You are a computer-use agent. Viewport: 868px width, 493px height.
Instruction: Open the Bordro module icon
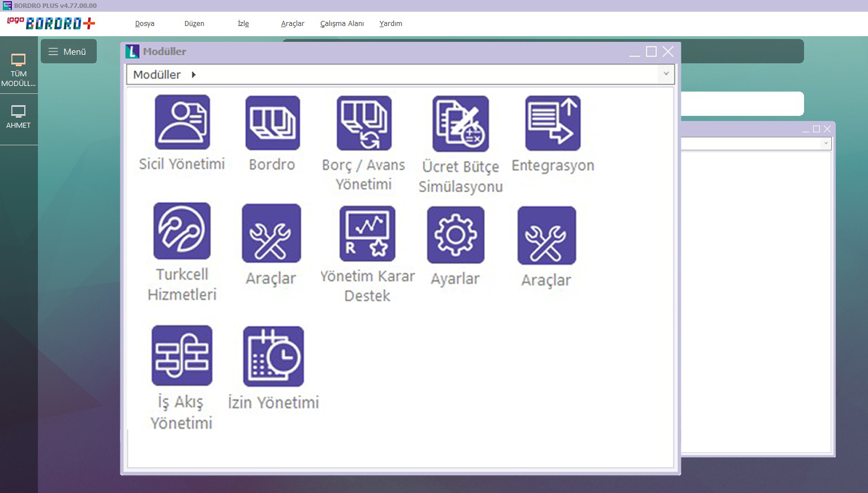click(272, 123)
